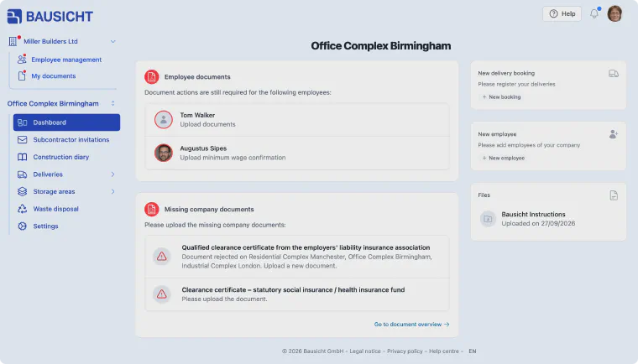
Task: Expand the Deliveries submenu chevron
Action: [112, 174]
